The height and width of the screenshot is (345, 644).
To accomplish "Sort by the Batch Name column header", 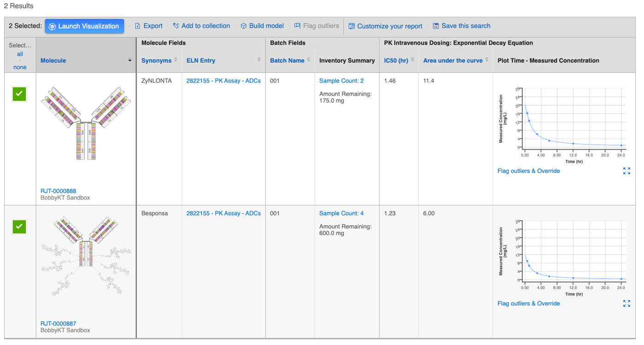I will (287, 60).
